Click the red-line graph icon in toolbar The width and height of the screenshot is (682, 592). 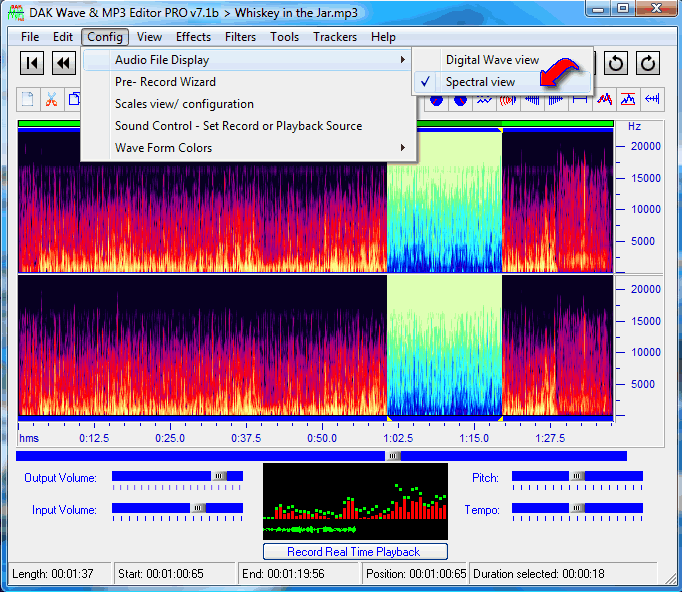pos(629,99)
